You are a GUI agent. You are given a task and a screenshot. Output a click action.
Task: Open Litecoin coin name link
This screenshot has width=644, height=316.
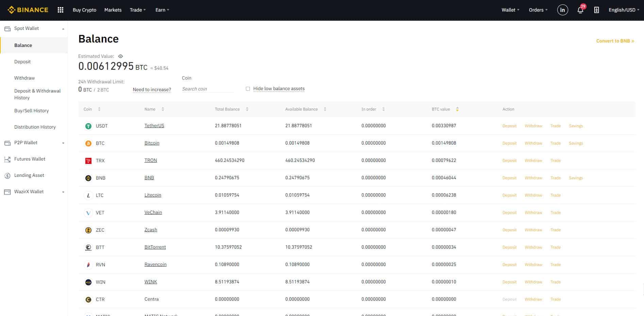point(153,195)
